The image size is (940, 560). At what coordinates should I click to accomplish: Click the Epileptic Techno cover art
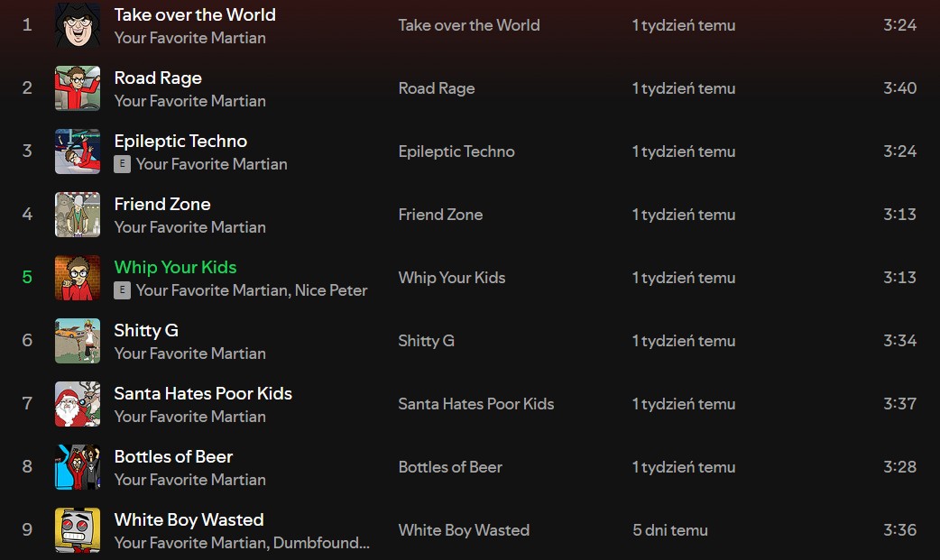[x=78, y=151]
